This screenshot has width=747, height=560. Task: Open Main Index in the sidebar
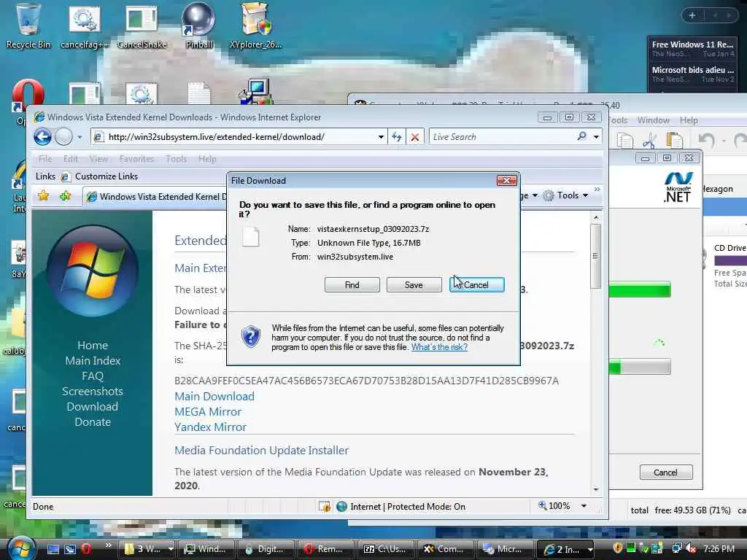pyautogui.click(x=93, y=360)
